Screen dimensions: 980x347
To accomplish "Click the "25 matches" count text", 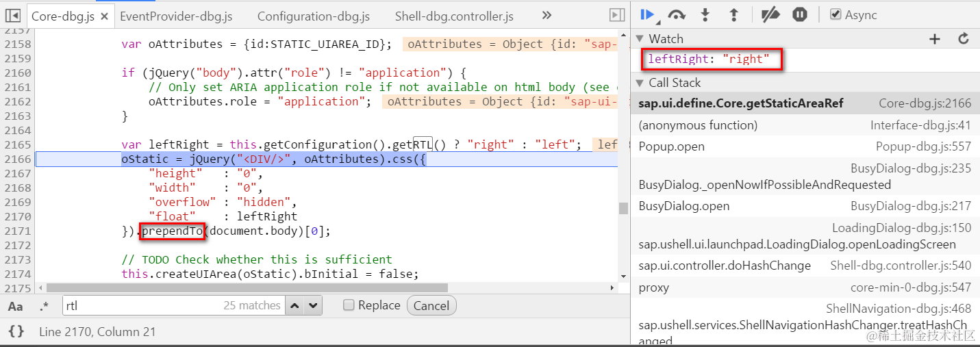I will 252,305.
